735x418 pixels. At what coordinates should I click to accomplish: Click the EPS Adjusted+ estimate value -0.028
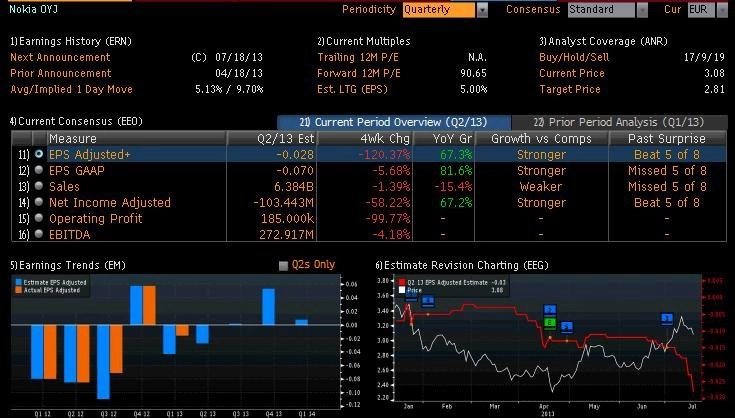[x=294, y=155]
